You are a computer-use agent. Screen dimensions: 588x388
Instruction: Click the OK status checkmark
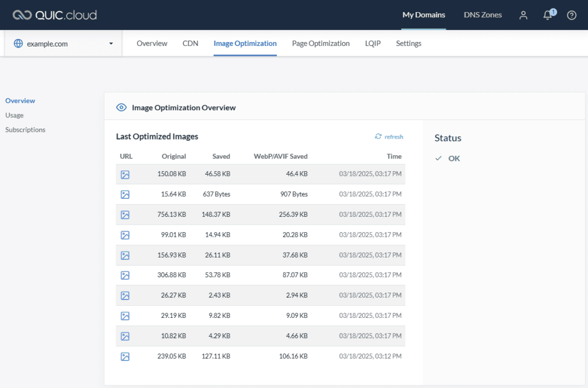coord(439,158)
